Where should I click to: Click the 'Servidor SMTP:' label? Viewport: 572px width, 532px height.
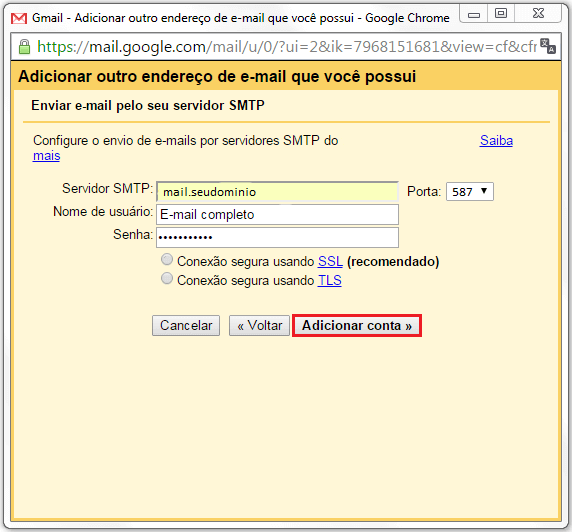click(x=108, y=189)
